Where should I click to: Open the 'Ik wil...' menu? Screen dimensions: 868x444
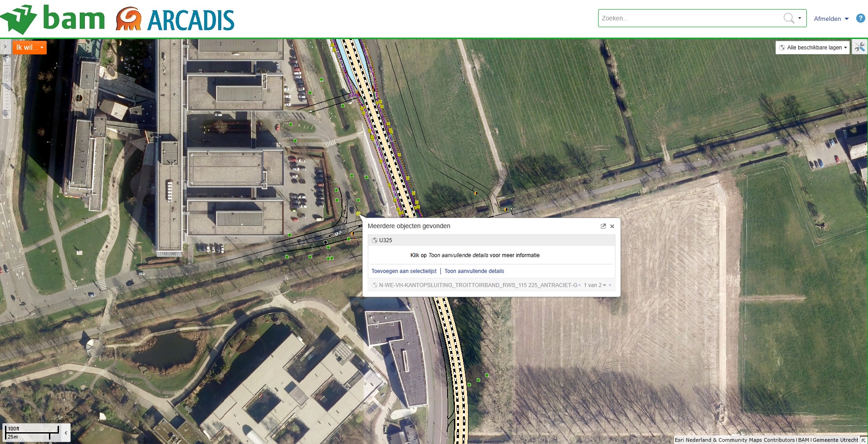click(29, 48)
